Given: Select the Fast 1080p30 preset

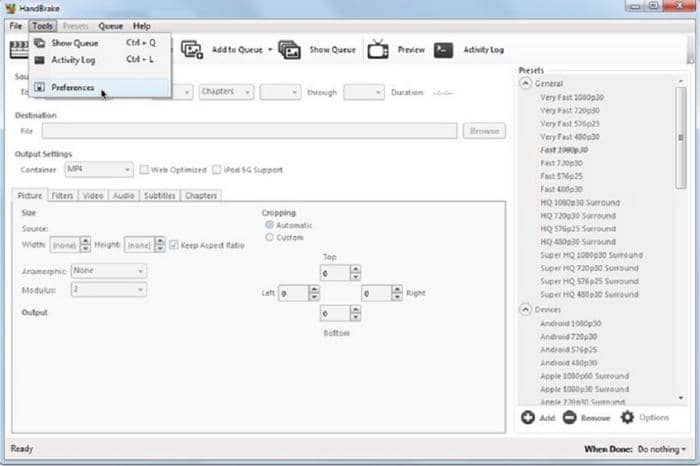Looking at the screenshot, I should [x=564, y=150].
